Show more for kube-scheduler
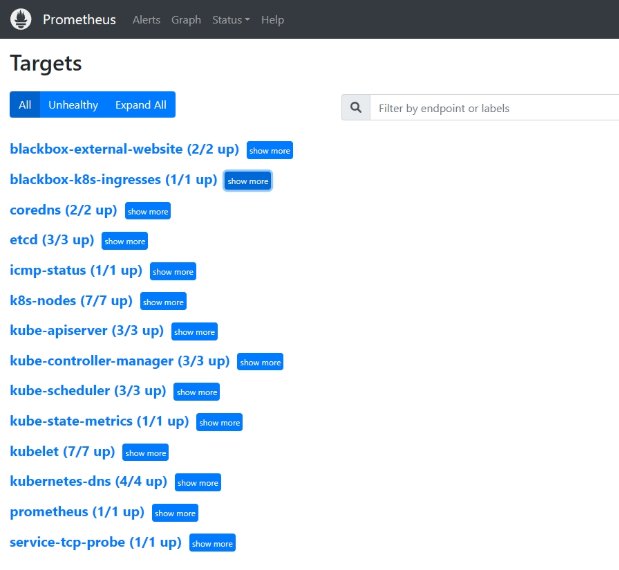The height and width of the screenshot is (570, 619). [197, 392]
